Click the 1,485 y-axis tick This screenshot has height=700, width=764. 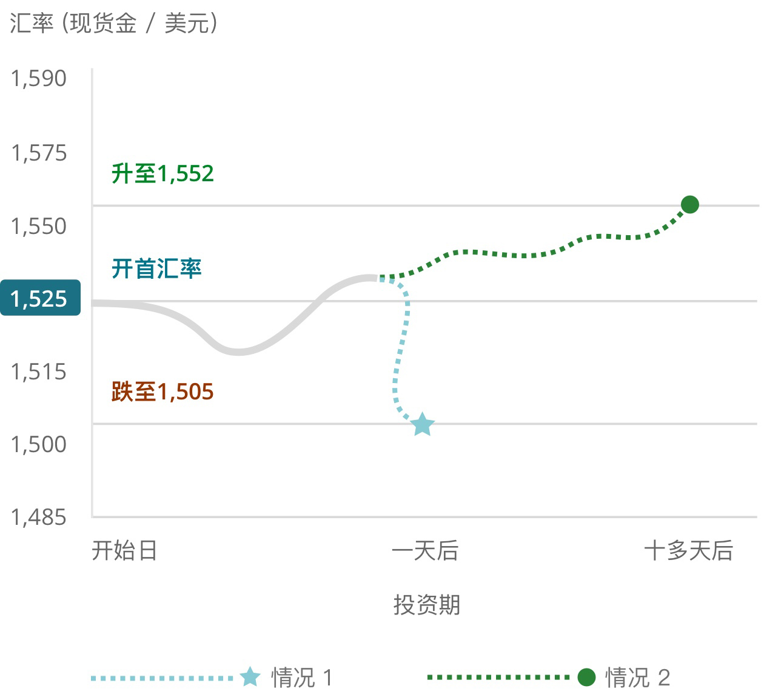(39, 517)
